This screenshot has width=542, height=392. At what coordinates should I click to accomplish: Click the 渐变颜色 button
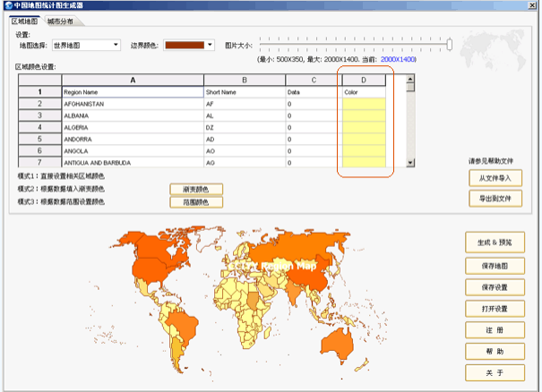pos(196,189)
